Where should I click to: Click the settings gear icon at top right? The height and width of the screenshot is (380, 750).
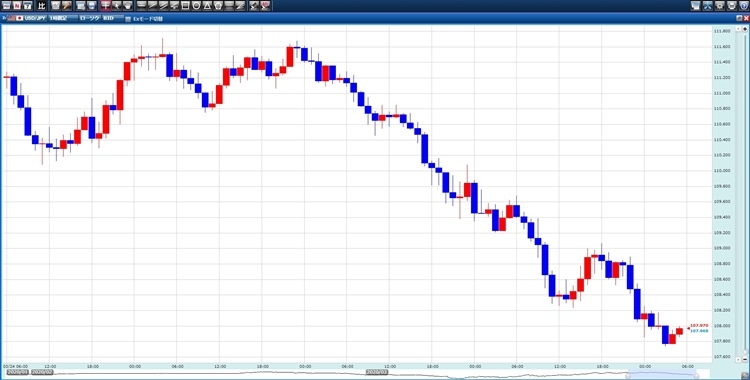click(719, 6)
